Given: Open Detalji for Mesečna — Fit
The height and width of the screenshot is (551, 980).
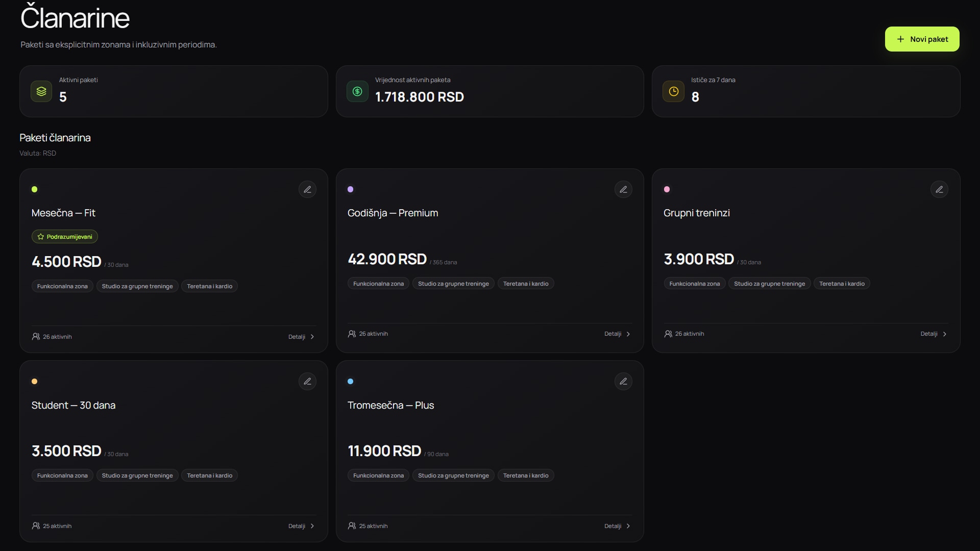Looking at the screenshot, I should [301, 337].
